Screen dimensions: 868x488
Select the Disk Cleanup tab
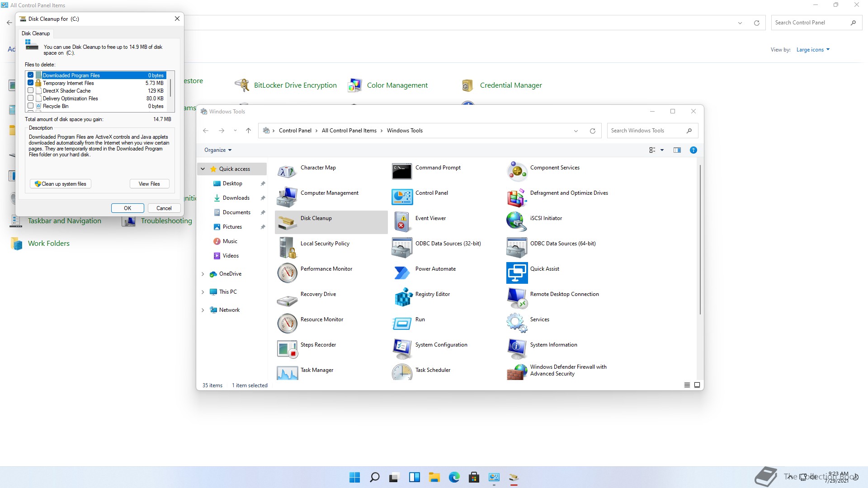coord(36,33)
